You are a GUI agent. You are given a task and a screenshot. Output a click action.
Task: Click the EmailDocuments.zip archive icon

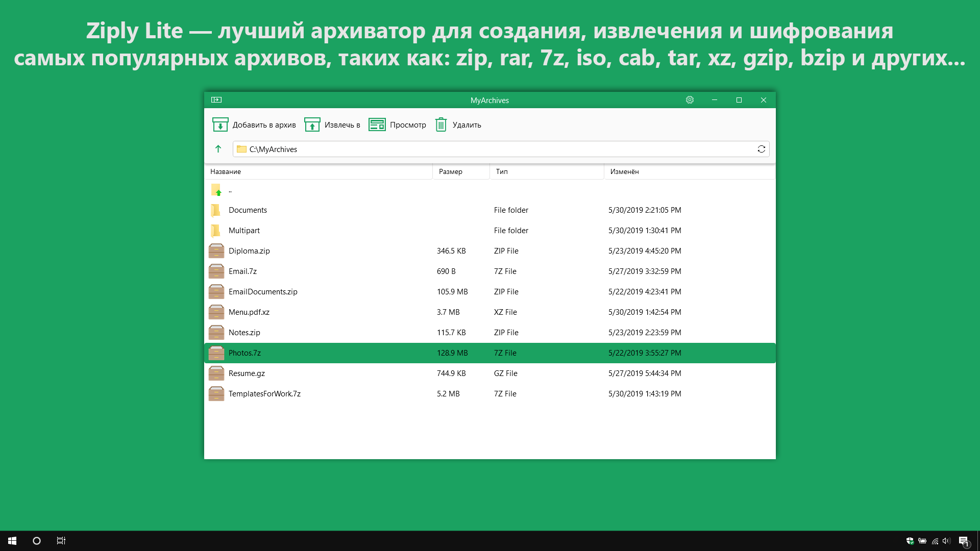pos(216,292)
